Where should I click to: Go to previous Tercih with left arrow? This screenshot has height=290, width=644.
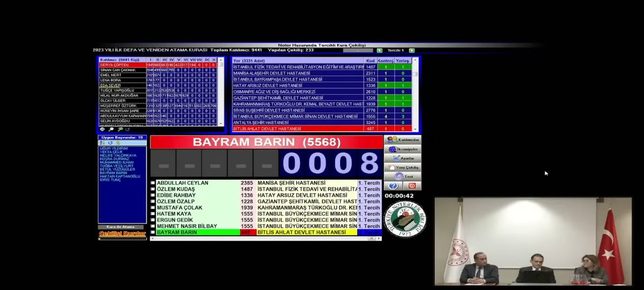coord(380,50)
